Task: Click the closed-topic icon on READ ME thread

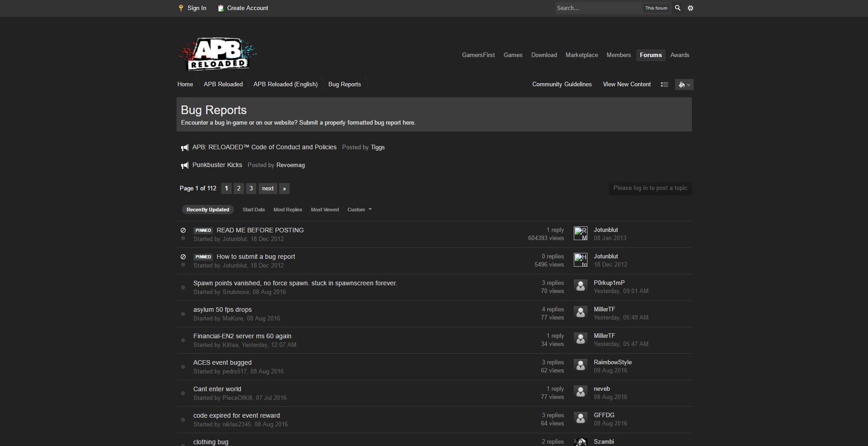Action: pos(183,230)
